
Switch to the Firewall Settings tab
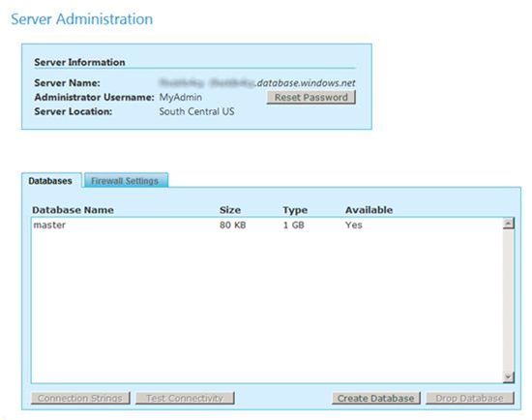pyautogui.click(x=126, y=180)
